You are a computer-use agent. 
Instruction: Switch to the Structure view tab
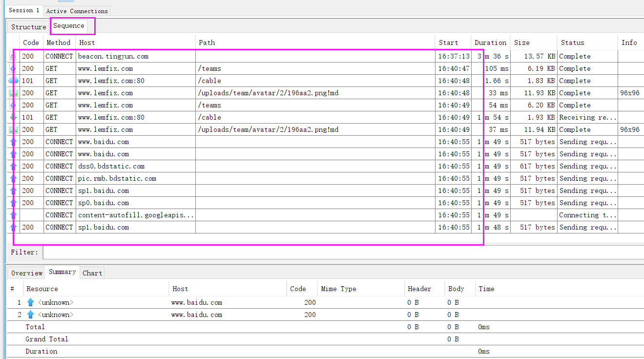(29, 27)
